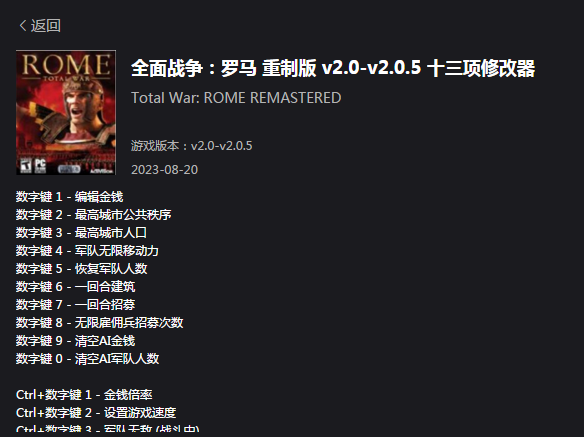Click the ESRB rating badge on cover
584x437 pixels.
click(26, 166)
